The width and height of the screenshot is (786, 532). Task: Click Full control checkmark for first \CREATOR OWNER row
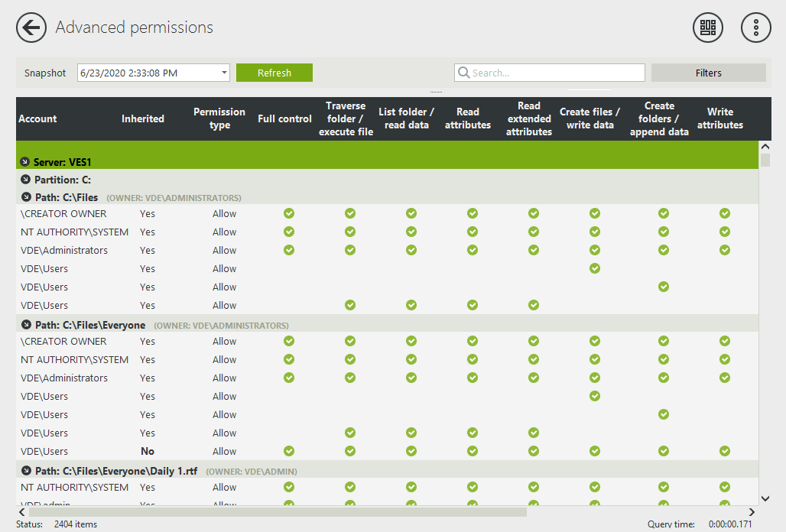pos(289,213)
